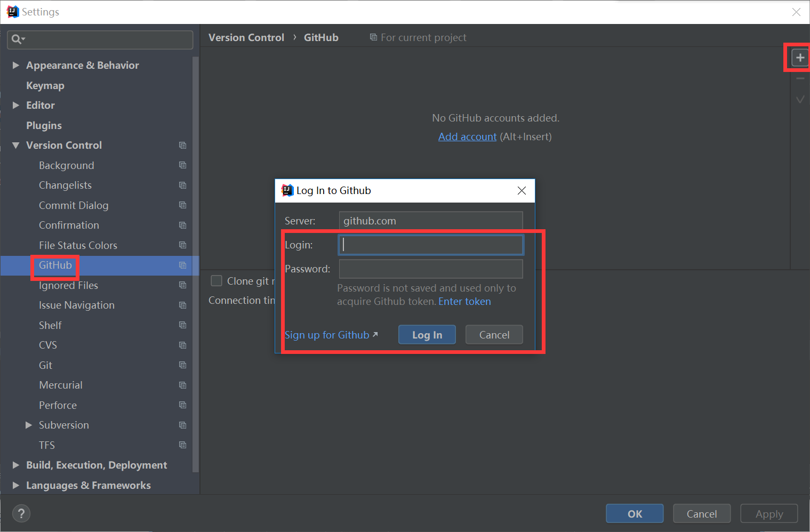The image size is (810, 532).
Task: Expand Languages & Frameworks section
Action: point(15,485)
